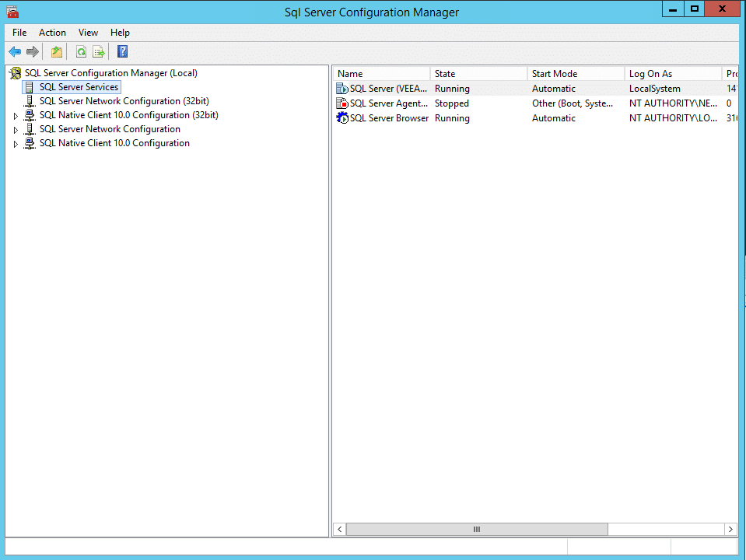Screen dimensions: 746x560
Task: Click the Export List toolbar icon
Action: (x=99, y=52)
